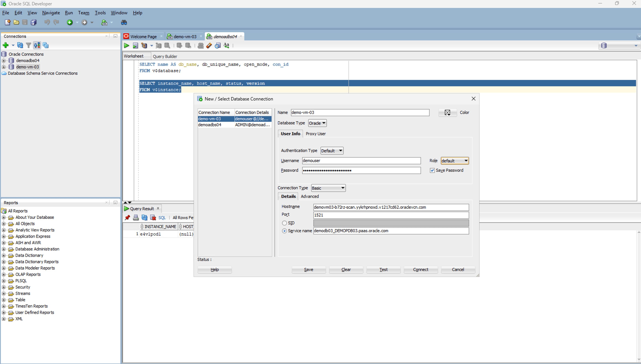Image resolution: width=641 pixels, height=364 pixels.
Task: Apply a filter to connections list
Action: [x=29, y=45]
